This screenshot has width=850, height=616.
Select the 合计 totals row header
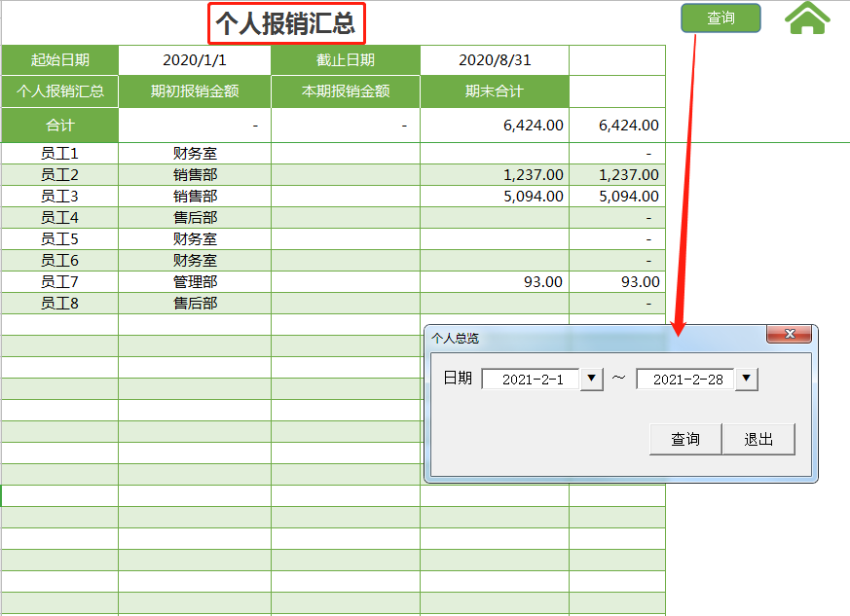click(59, 125)
